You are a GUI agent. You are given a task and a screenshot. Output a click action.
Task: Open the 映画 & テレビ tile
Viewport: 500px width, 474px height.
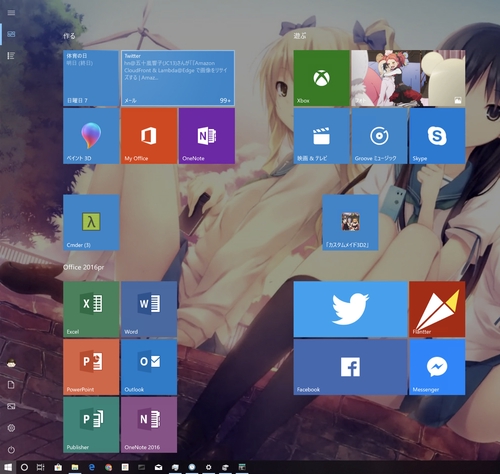tap(321, 136)
